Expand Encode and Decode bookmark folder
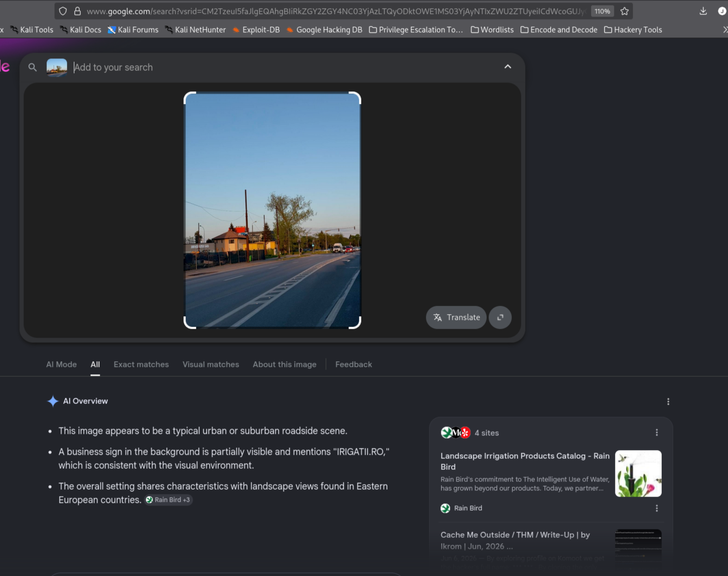Viewport: 728px width, 576px height. [559, 30]
